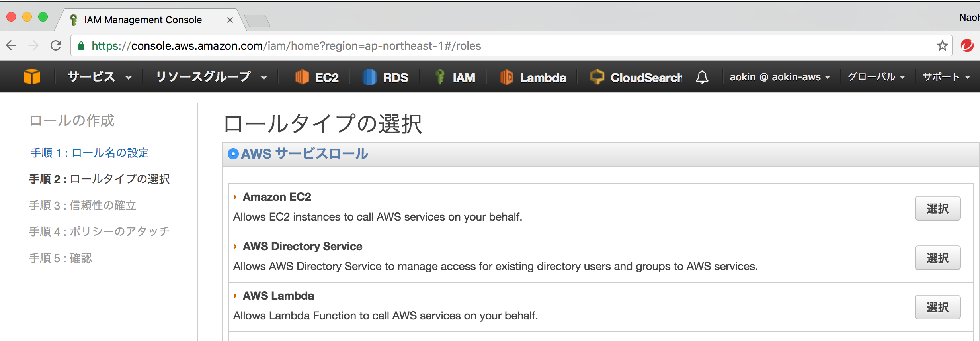Click the red browser extension icon
980x341 pixels.
click(x=967, y=46)
